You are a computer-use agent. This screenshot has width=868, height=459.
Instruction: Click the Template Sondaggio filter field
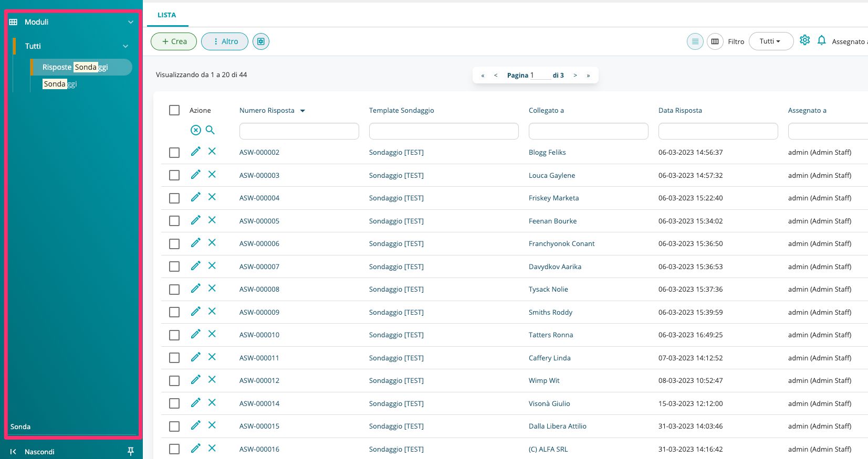[x=444, y=131]
